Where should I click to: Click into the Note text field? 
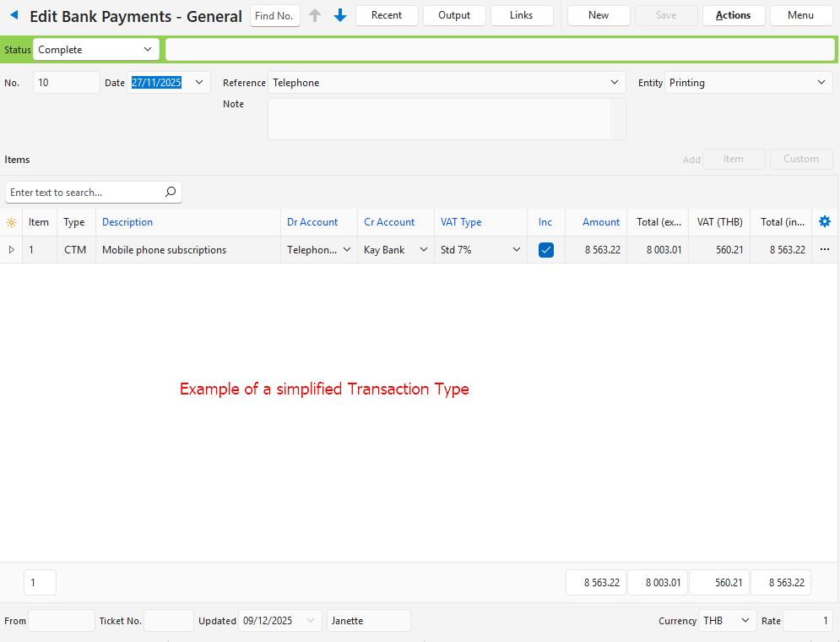tap(439, 118)
